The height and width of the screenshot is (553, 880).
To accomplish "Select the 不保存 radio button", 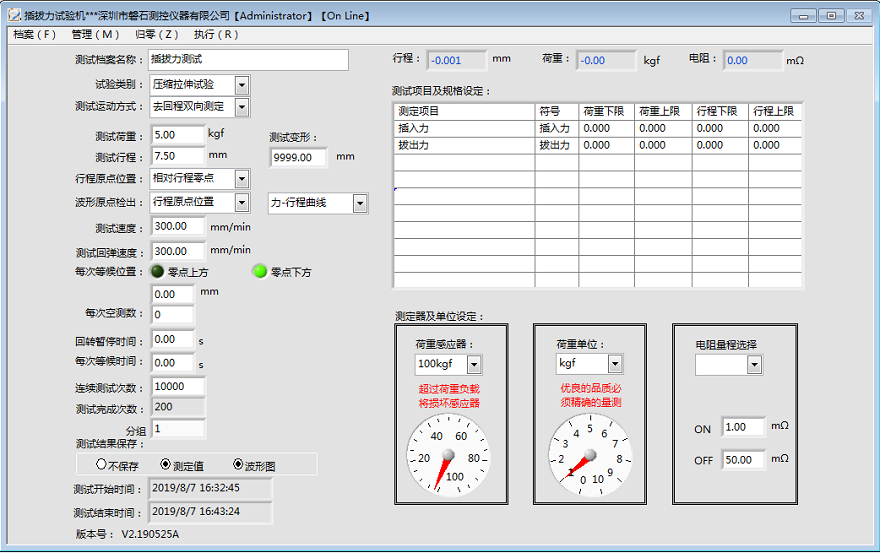I will coord(101,464).
